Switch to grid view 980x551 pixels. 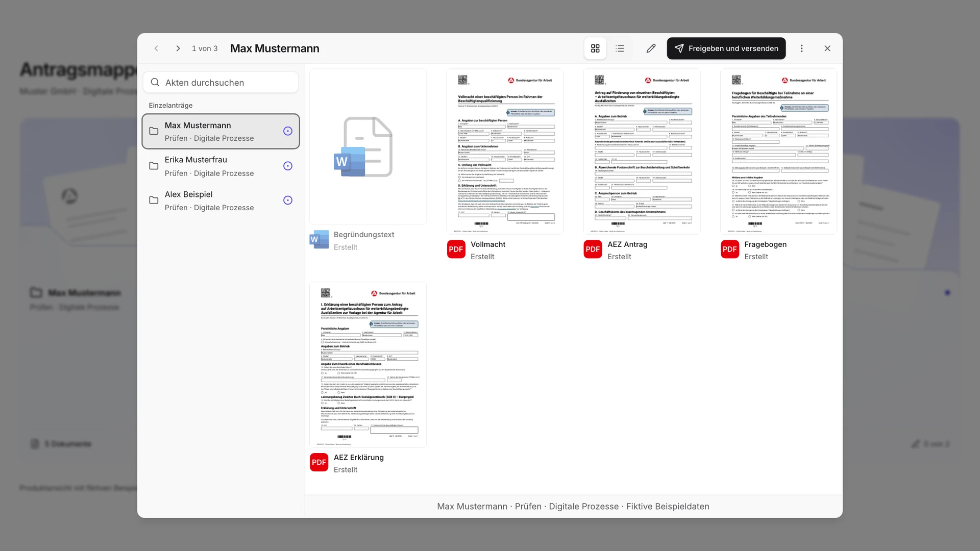[595, 48]
